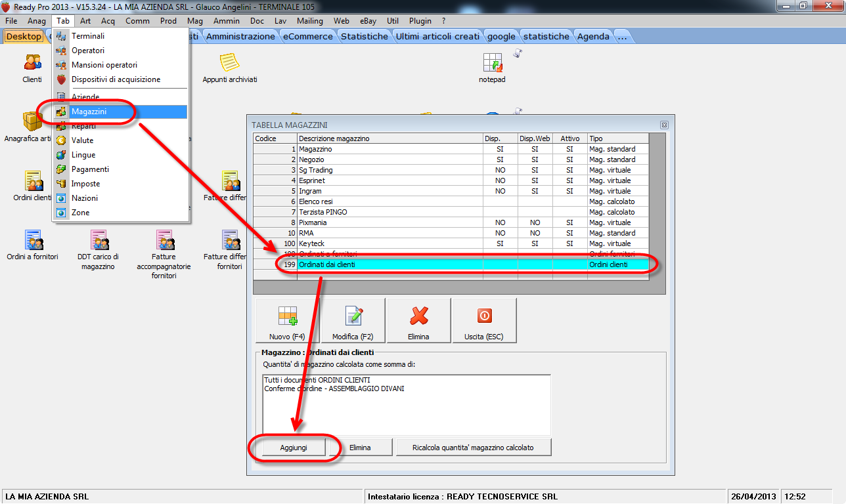Open the Art menu
This screenshot has width=846, height=504.
click(85, 21)
